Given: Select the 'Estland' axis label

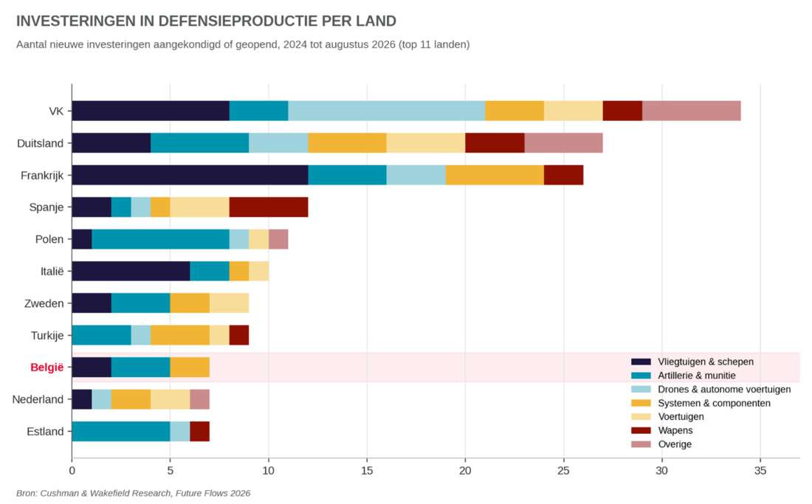Looking at the screenshot, I should [45, 432].
